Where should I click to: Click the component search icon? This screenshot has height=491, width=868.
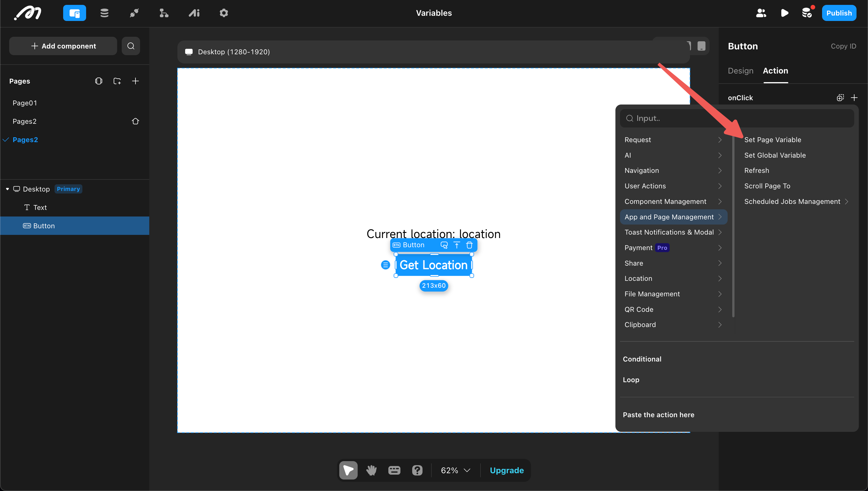[131, 46]
